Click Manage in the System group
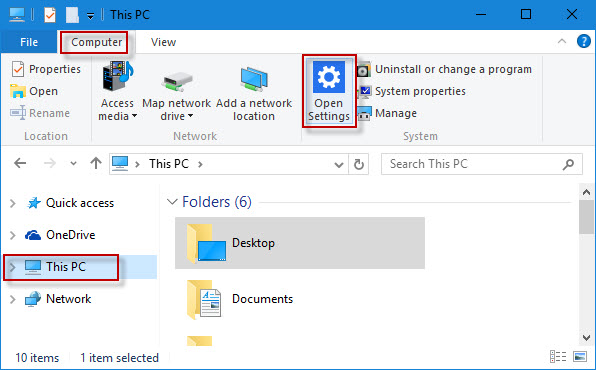596x370 pixels. tap(387, 113)
